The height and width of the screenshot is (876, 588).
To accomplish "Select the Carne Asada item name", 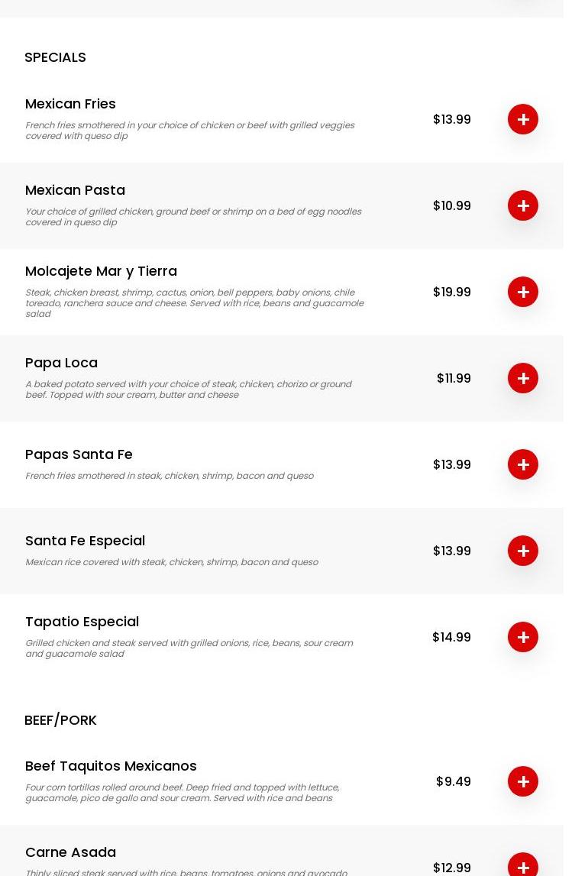I will [x=70, y=852].
